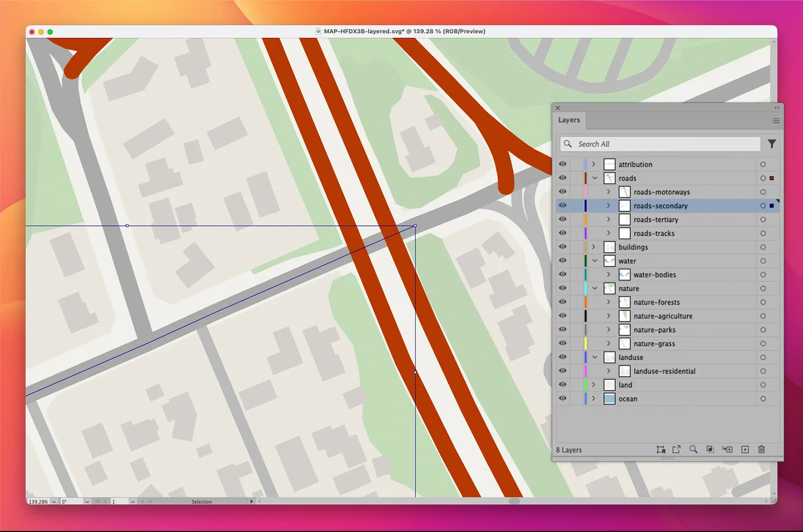Click the target circle for nature-parks layer

[x=763, y=330]
